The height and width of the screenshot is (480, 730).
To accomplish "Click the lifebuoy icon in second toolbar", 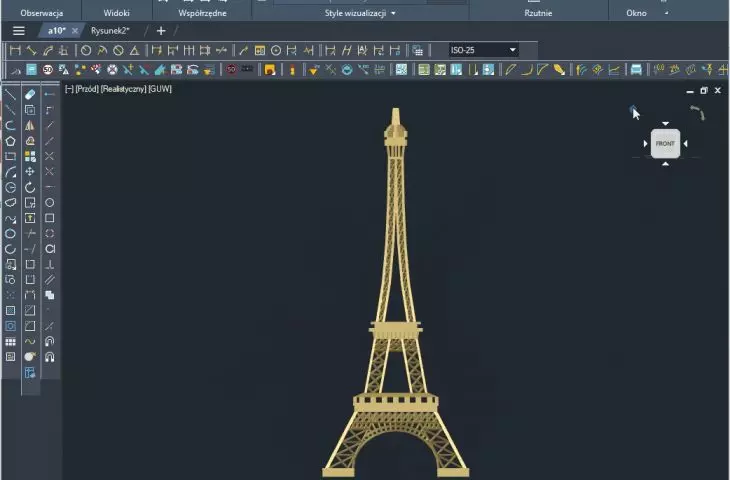I will coord(112,70).
